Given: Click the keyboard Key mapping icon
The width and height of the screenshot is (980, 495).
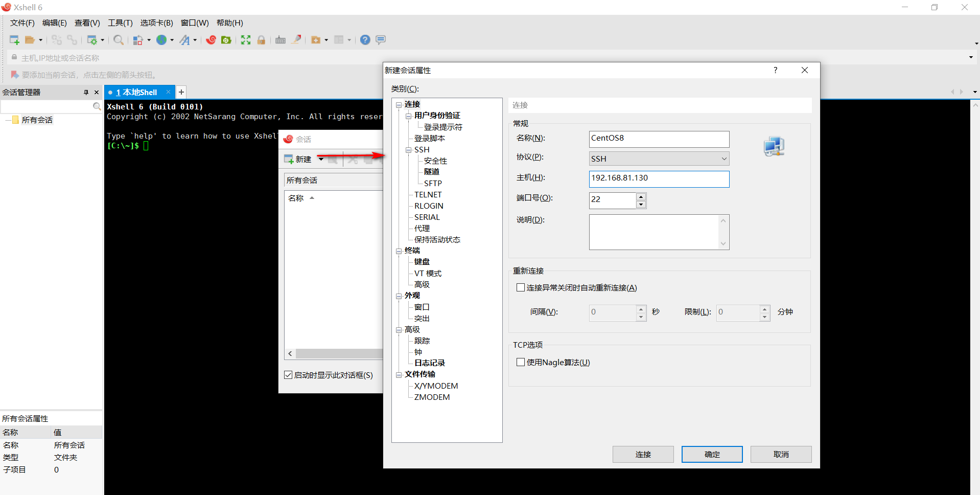Looking at the screenshot, I should (281, 40).
